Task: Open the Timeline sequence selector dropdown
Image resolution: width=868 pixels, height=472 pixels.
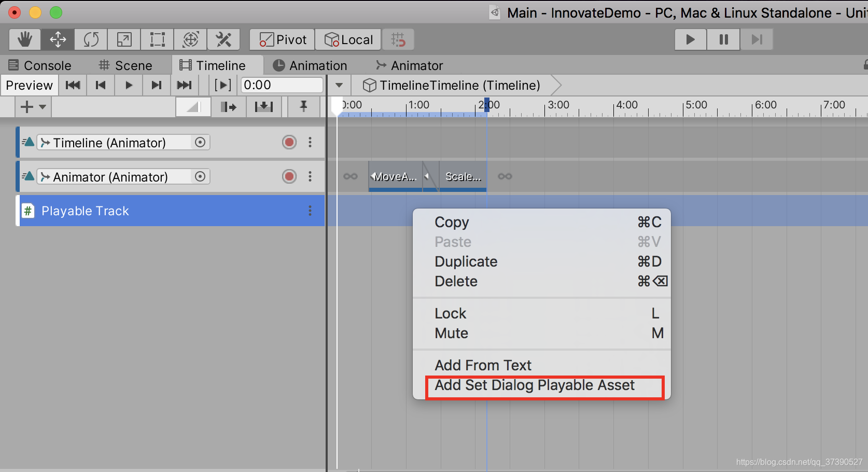Action: tap(339, 85)
